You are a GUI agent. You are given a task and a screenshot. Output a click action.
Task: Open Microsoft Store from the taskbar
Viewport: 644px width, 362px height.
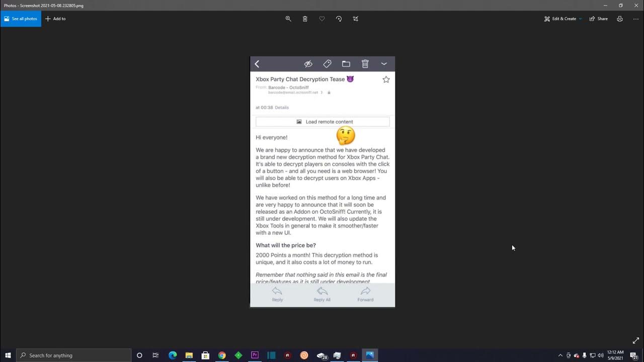pyautogui.click(x=205, y=355)
